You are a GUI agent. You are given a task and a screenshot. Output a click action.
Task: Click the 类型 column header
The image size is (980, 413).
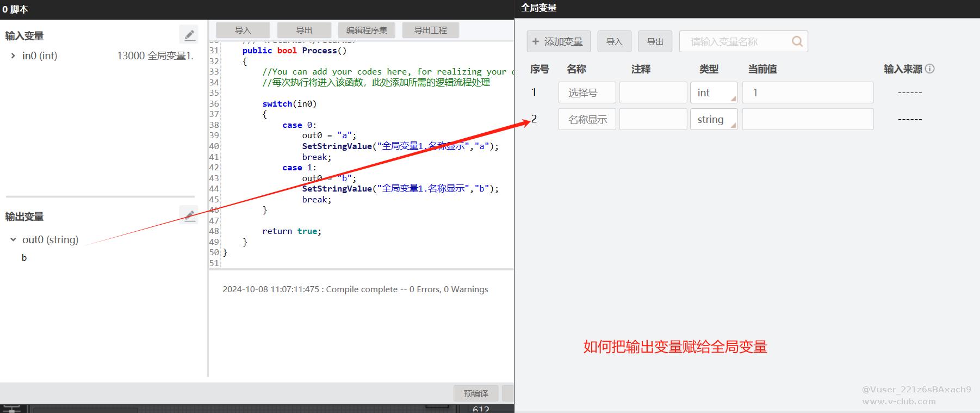709,69
